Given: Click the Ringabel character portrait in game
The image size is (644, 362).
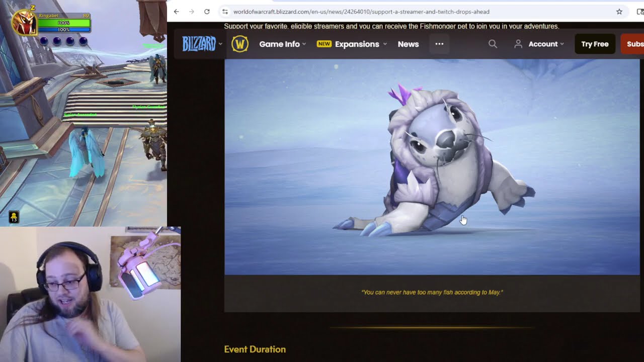Looking at the screenshot, I should 24,23.
